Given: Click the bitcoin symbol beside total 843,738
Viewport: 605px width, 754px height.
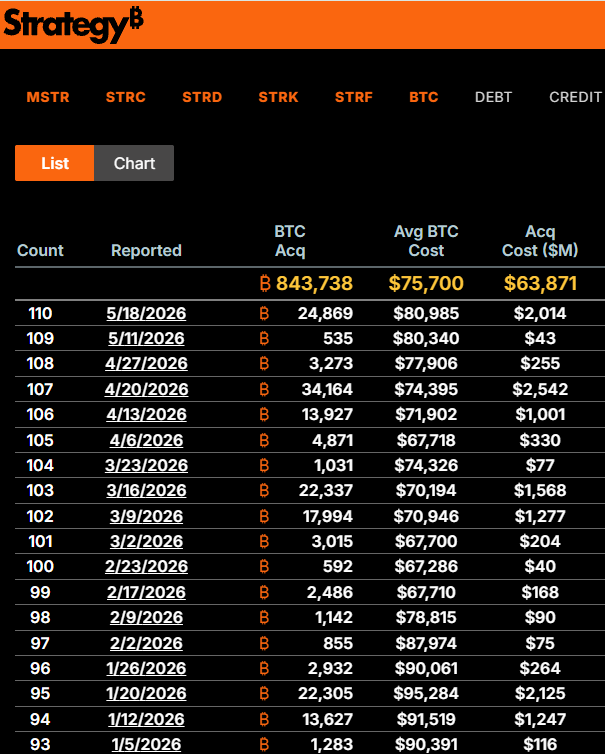Looking at the screenshot, I should [265, 283].
